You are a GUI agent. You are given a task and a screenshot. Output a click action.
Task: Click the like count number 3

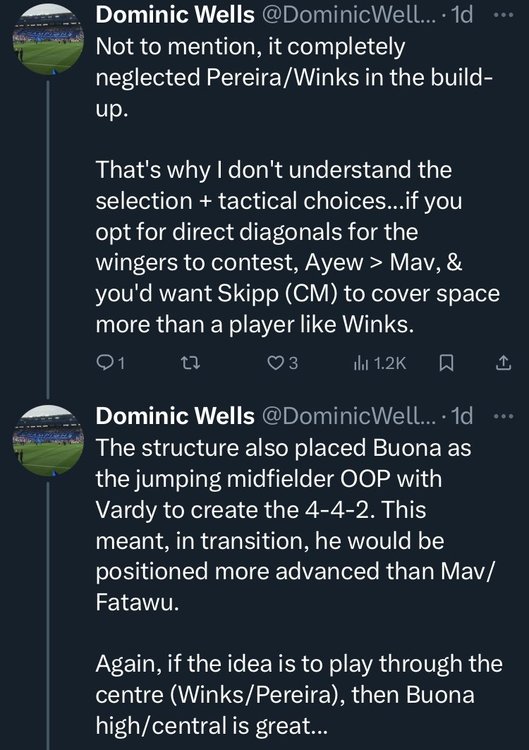coord(293,364)
